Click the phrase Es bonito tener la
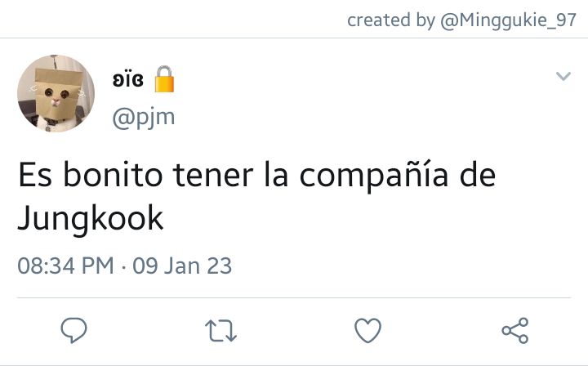588x375 pixels. click(x=153, y=175)
